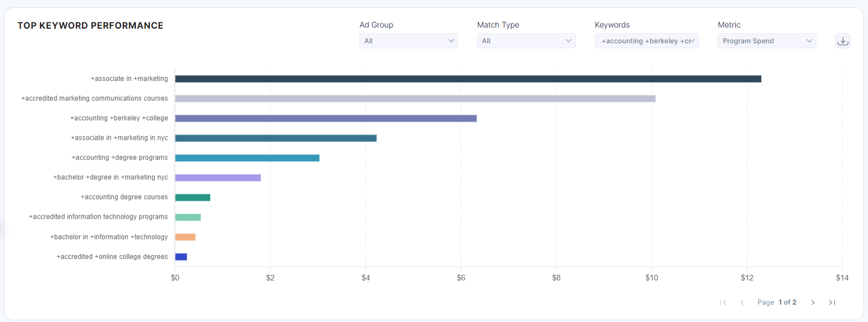Image resolution: width=868 pixels, height=322 pixels.
Task: Click the +bachelor in +information +technology label
Action: pyautogui.click(x=109, y=237)
